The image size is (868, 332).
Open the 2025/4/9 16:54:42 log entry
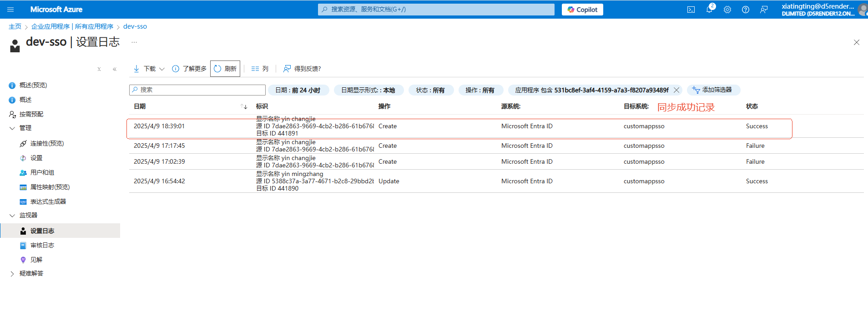tap(496, 181)
